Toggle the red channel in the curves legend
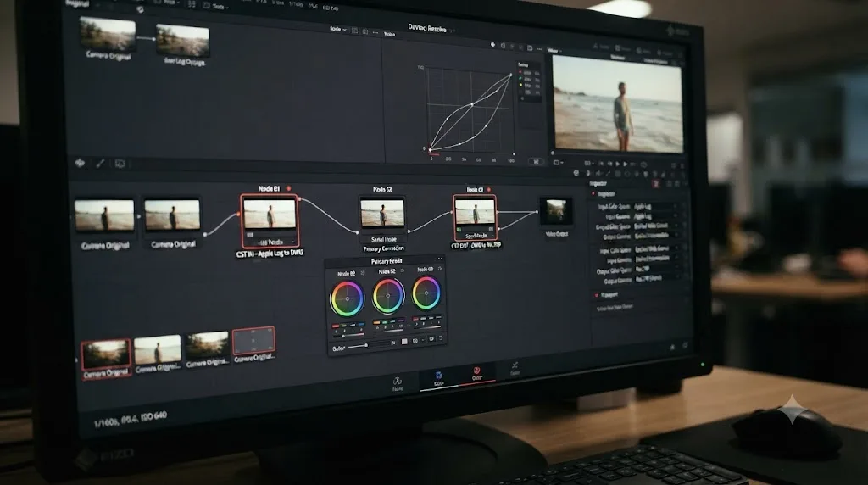 (520, 72)
